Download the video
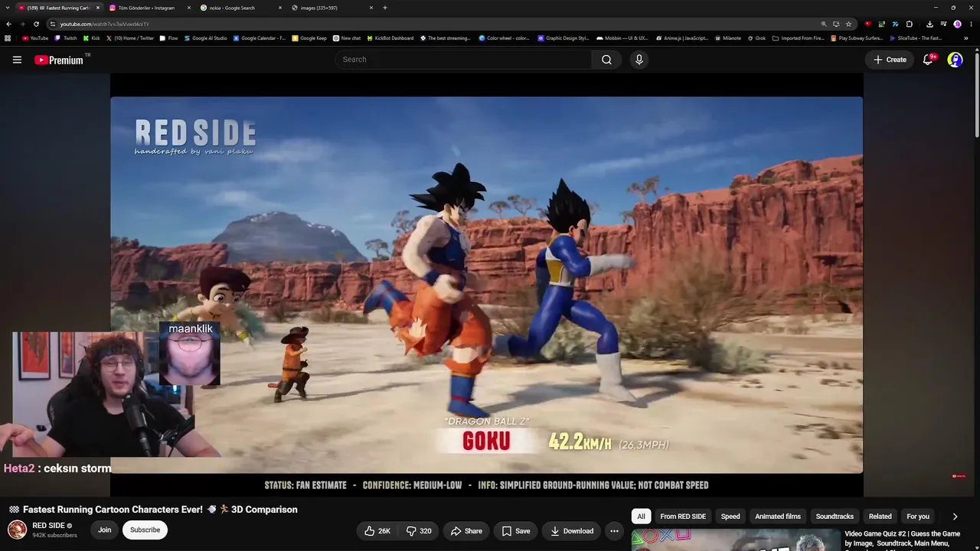The width and height of the screenshot is (980, 551). 572,531
